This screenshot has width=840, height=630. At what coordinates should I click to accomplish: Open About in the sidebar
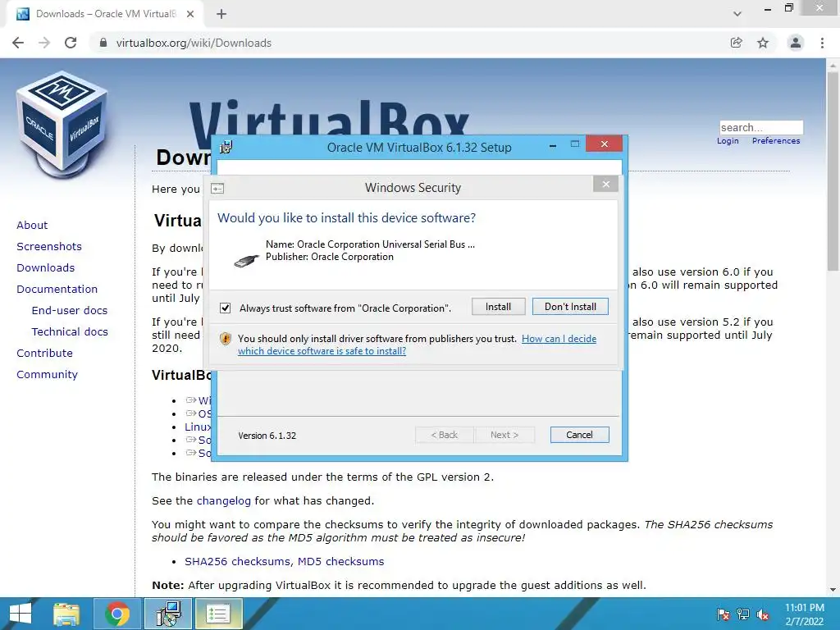(32, 225)
